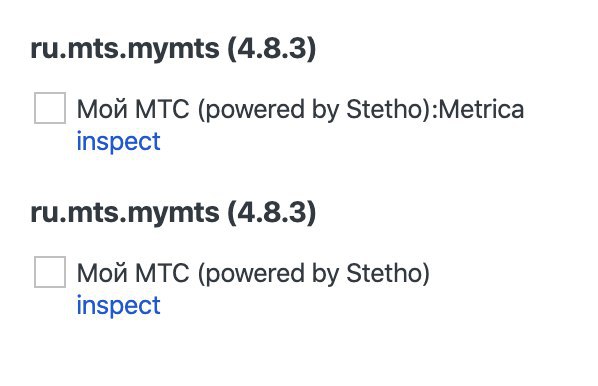The image size is (598, 386).
Task: Click '(powered by Stetho)' in the bottom entry
Action: click(x=314, y=274)
